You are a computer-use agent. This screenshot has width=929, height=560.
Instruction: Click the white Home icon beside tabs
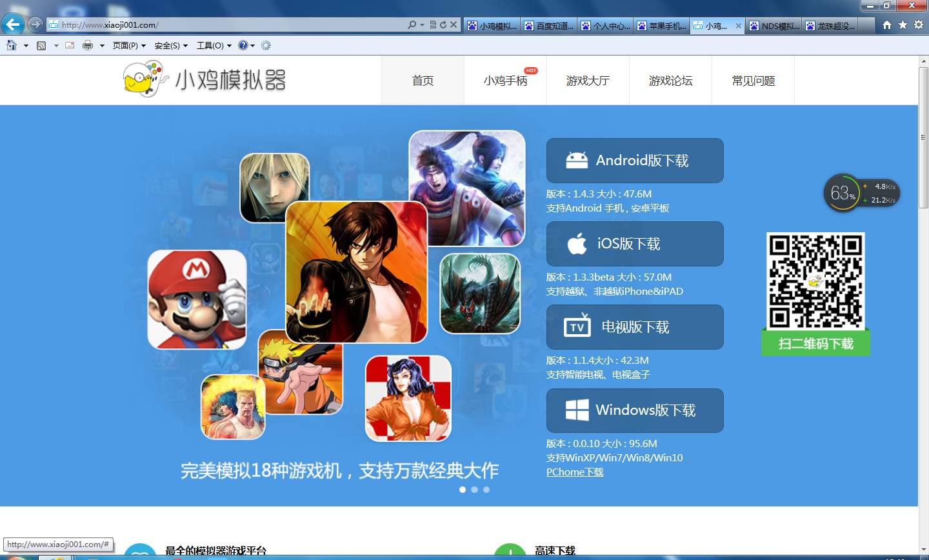pos(887,25)
